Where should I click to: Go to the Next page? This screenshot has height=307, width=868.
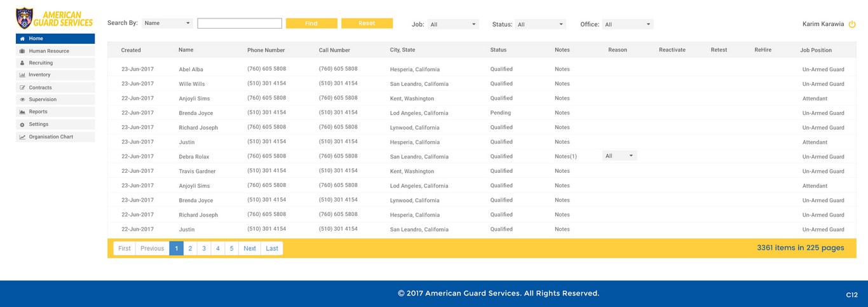250,249
